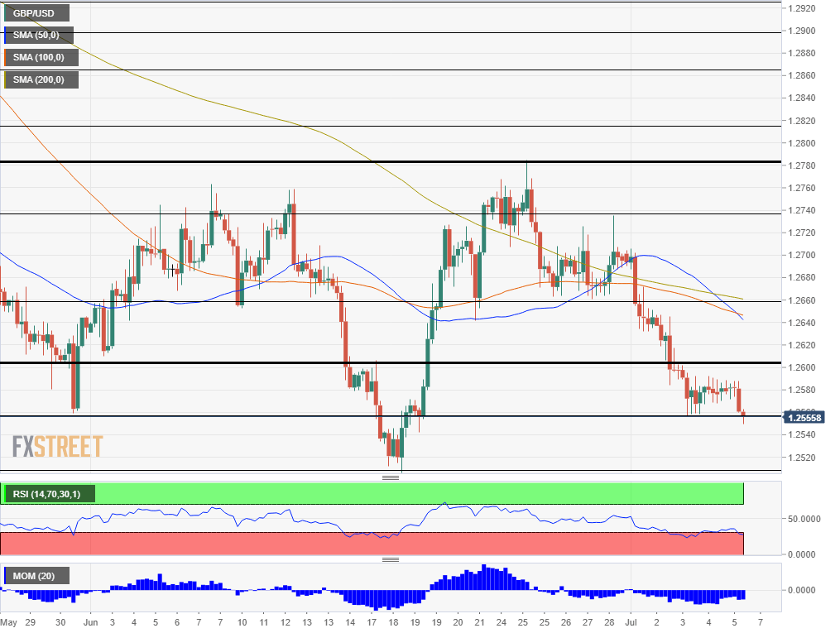840x633 pixels.
Task: Grab the resize handle above the MOM pane
Action: click(391, 559)
